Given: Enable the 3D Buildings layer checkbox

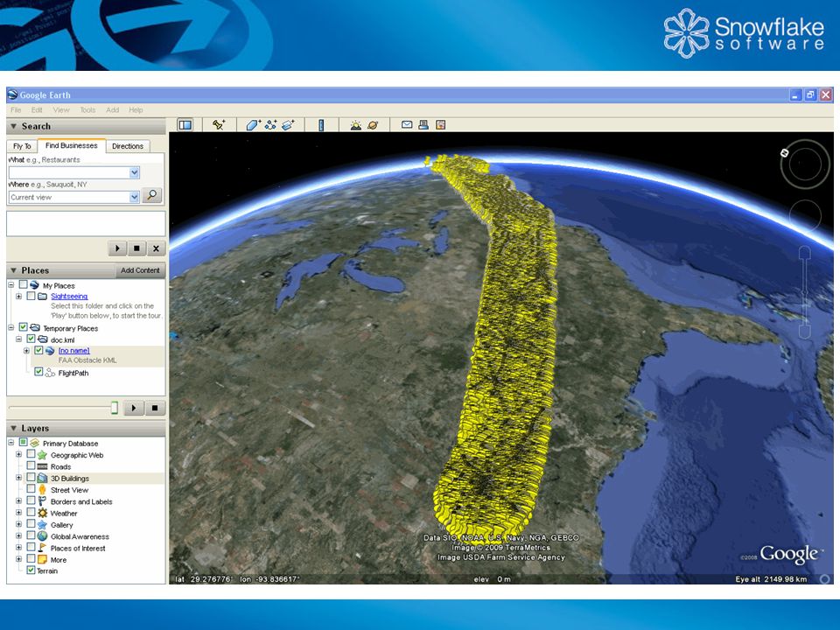Looking at the screenshot, I should pos(31,478).
